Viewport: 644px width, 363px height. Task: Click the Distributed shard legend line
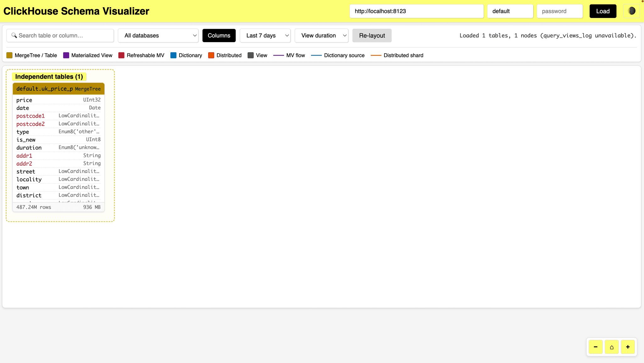point(376,55)
